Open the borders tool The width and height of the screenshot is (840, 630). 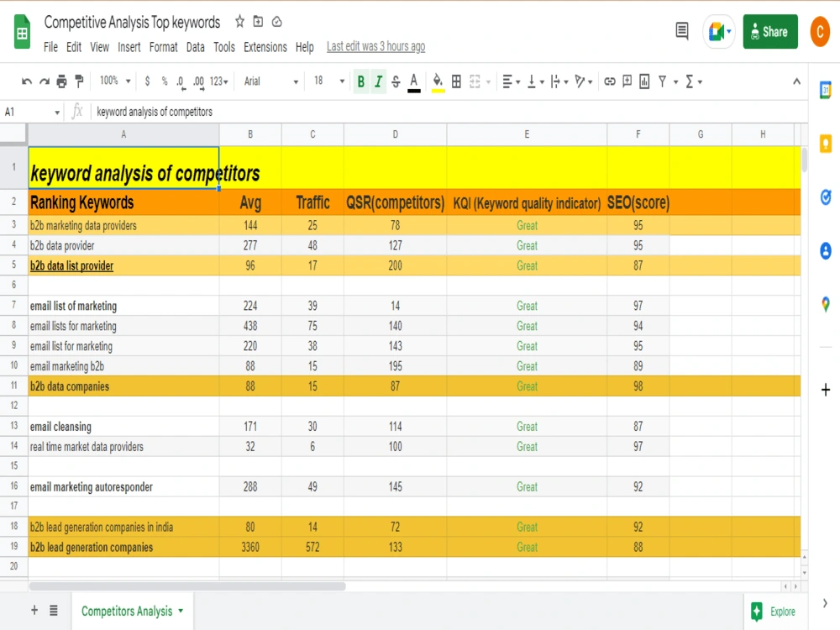pyautogui.click(x=456, y=81)
